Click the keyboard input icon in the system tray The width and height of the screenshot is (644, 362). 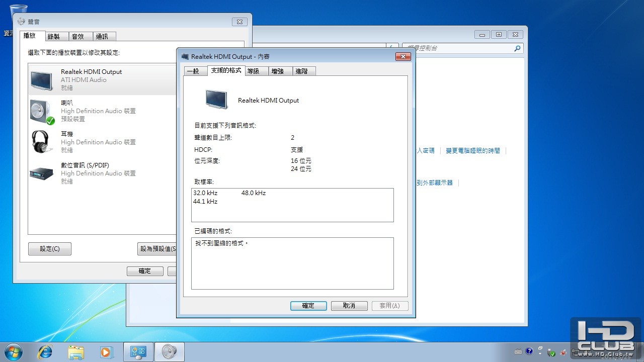pyautogui.click(x=518, y=352)
